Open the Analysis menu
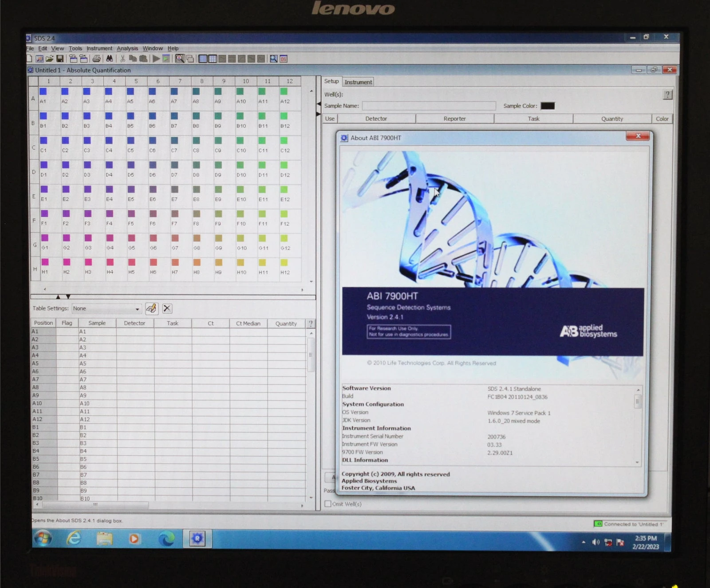Viewport: 710px width, 588px height. coord(127,48)
